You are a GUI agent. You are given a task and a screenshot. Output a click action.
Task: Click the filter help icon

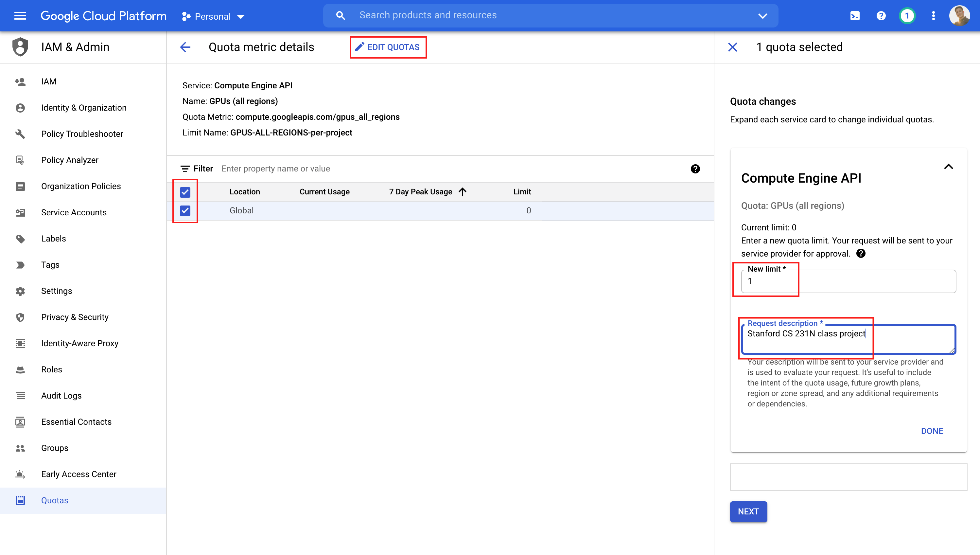695,169
